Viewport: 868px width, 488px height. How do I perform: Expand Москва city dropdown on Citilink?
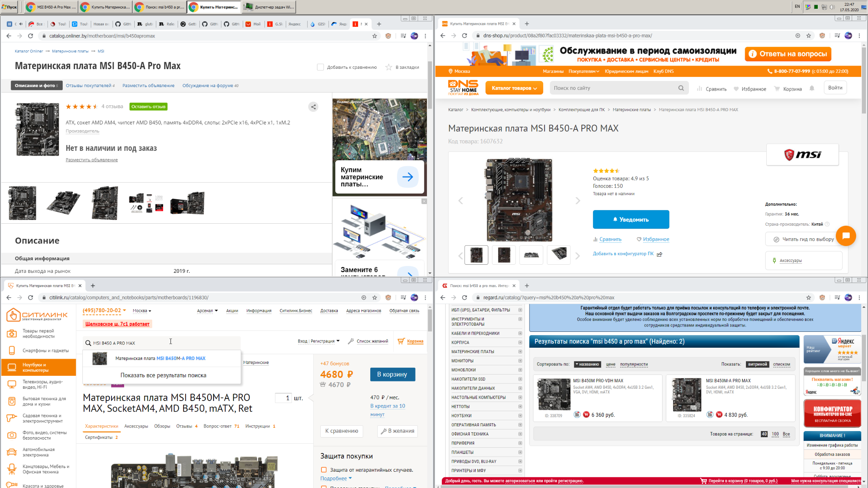142,311
